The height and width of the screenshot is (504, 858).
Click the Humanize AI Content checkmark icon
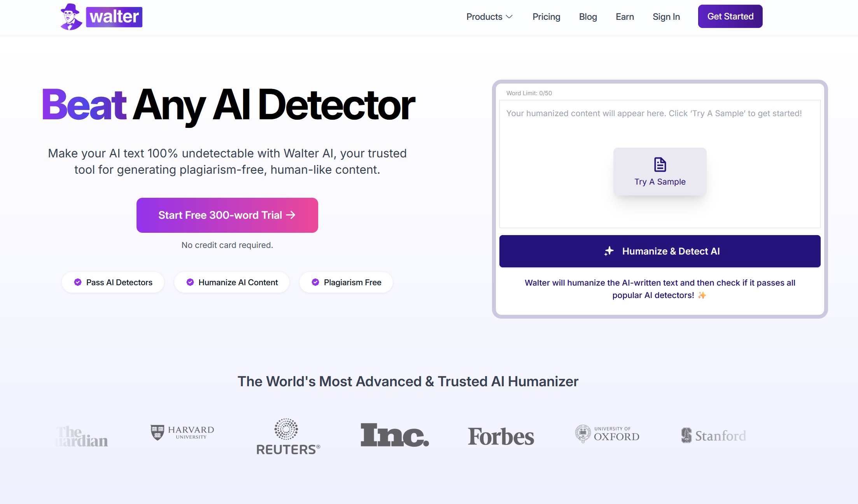click(x=190, y=282)
